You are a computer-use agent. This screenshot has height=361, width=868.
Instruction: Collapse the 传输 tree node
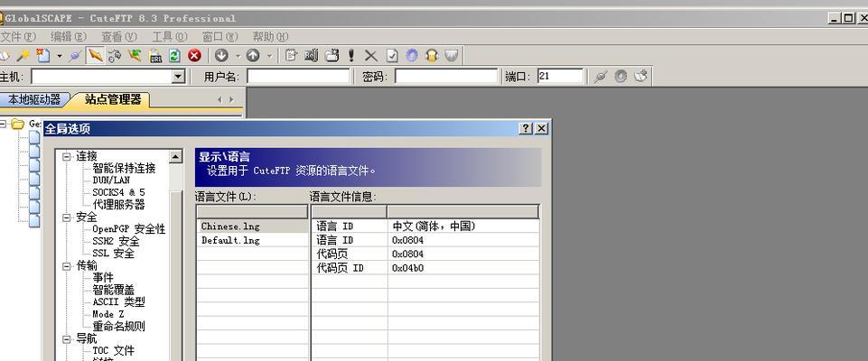[x=67, y=266]
